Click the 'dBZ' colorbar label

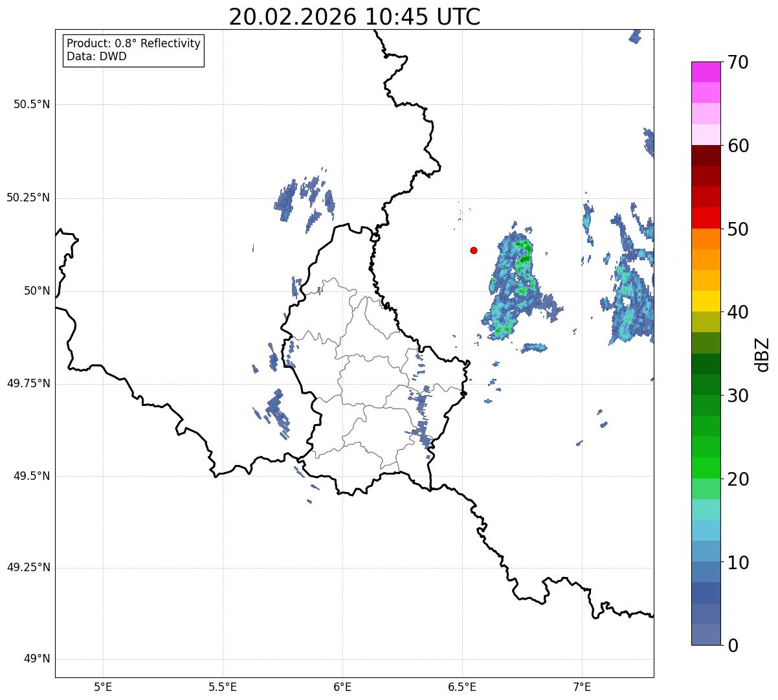(762, 354)
